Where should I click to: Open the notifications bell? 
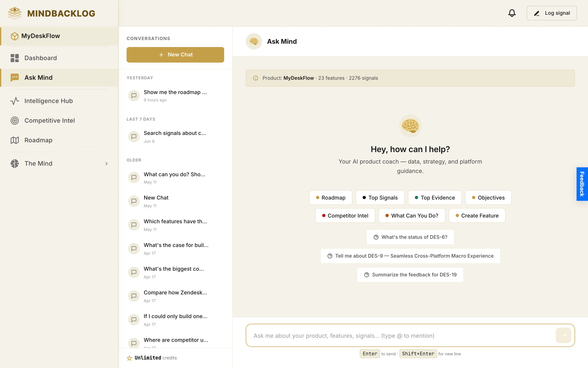click(x=512, y=13)
